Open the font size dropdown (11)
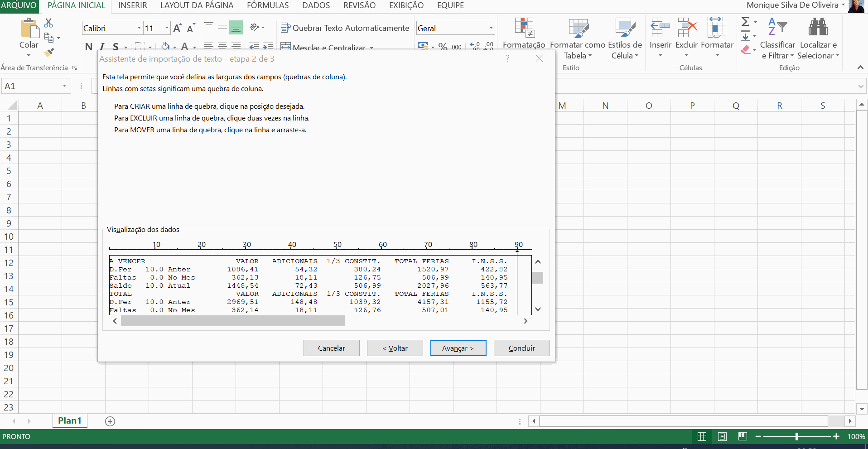 coord(167,28)
